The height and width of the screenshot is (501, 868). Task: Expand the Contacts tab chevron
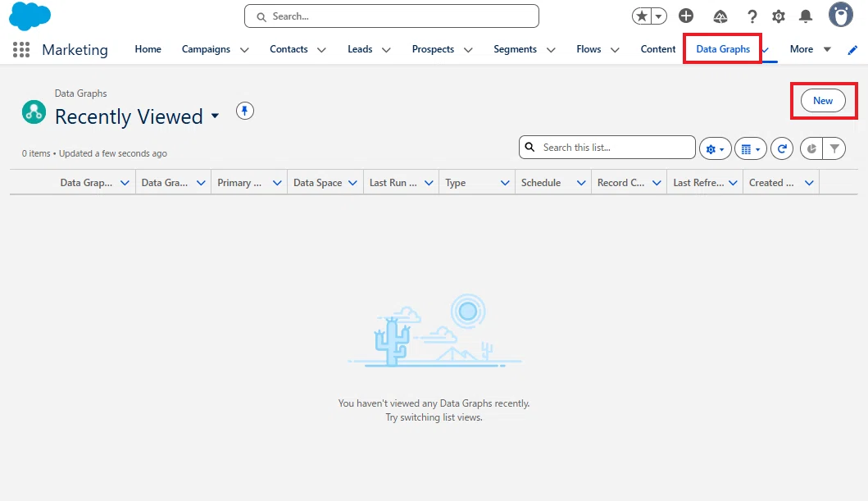tap(321, 50)
